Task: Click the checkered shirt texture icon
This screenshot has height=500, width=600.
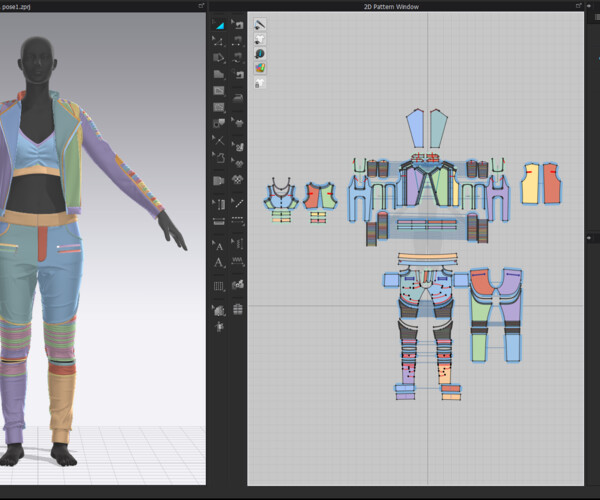Action: [x=238, y=180]
